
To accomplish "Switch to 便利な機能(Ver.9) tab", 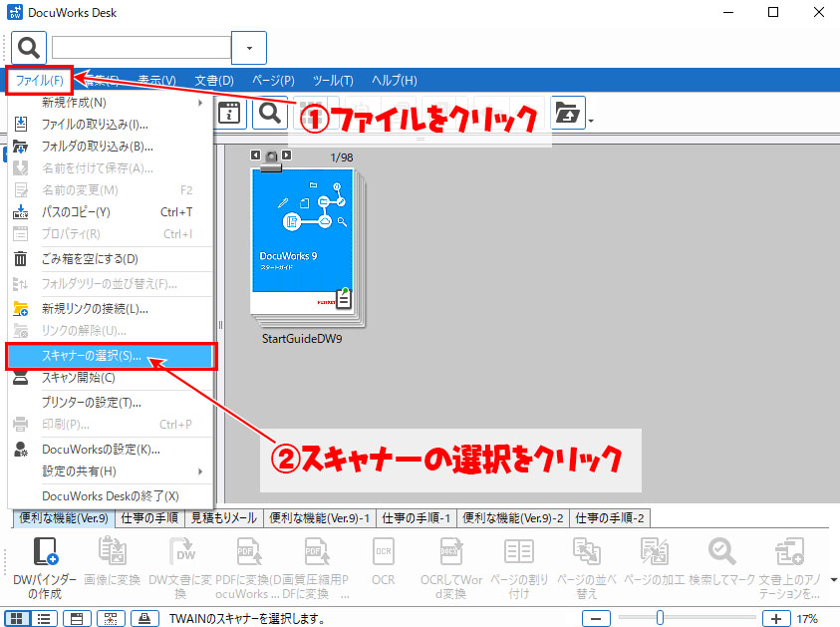I will pos(64,518).
